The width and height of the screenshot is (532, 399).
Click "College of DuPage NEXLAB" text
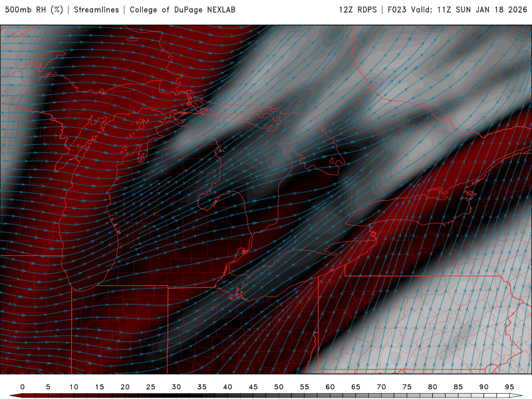coord(182,9)
